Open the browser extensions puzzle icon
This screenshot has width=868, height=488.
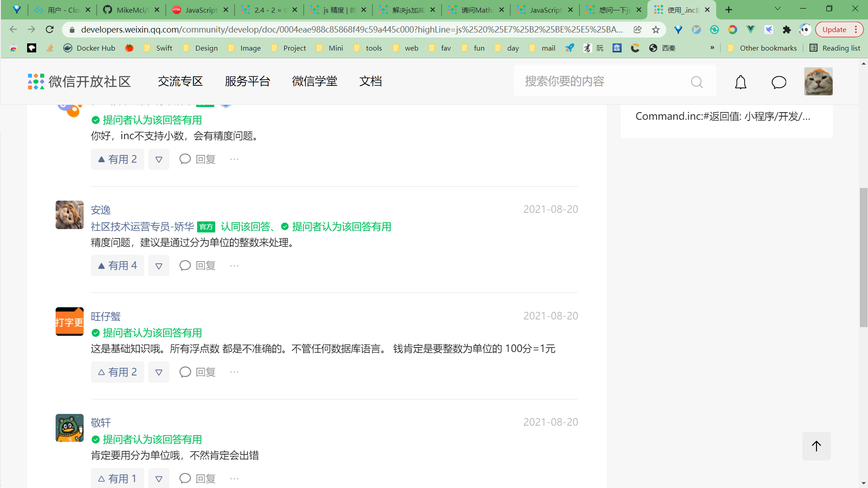coord(787,30)
